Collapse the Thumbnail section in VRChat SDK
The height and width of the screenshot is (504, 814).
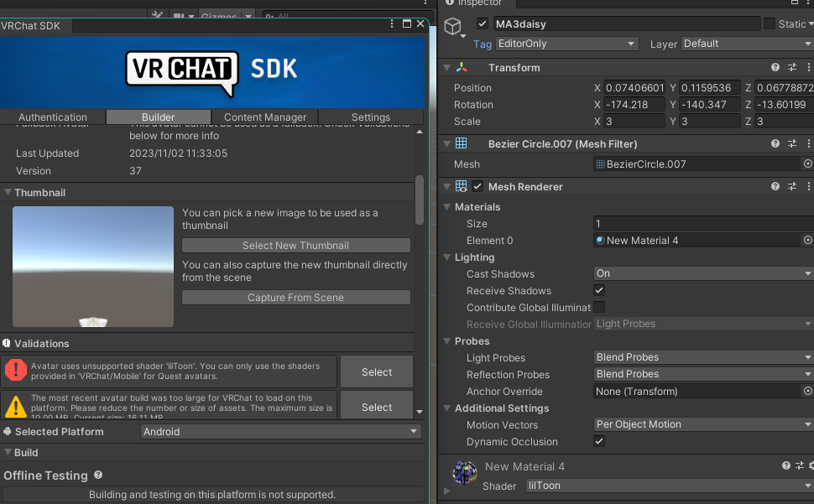coord(8,192)
